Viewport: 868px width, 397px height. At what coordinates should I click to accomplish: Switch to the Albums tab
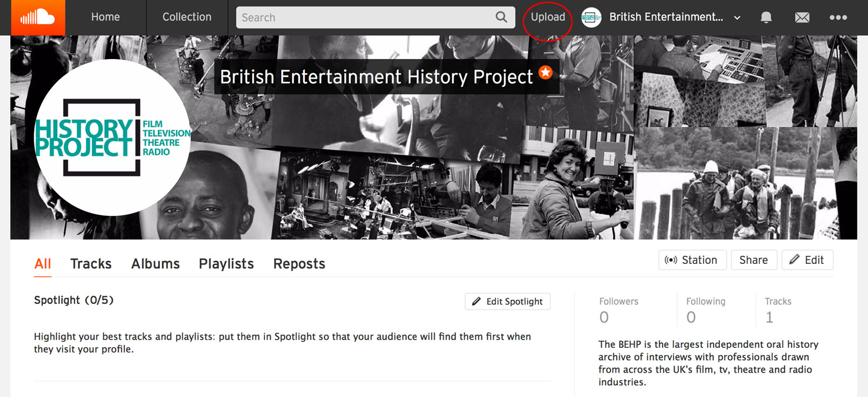(x=155, y=264)
